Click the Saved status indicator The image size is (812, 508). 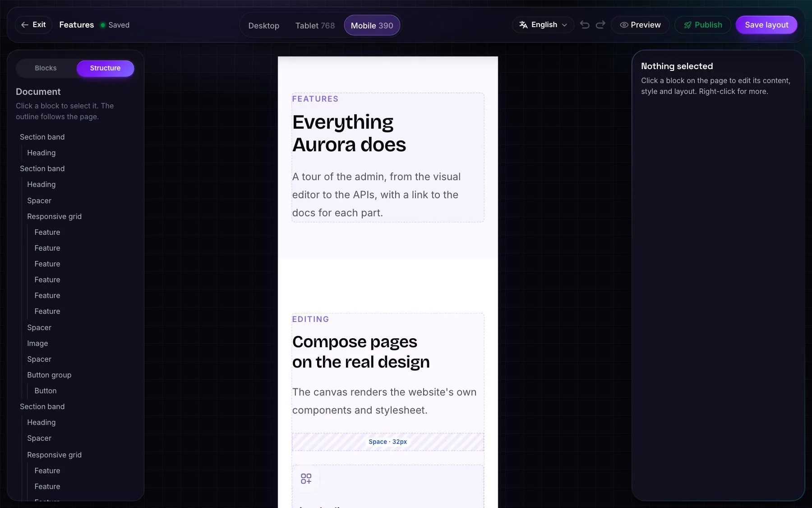(x=115, y=25)
